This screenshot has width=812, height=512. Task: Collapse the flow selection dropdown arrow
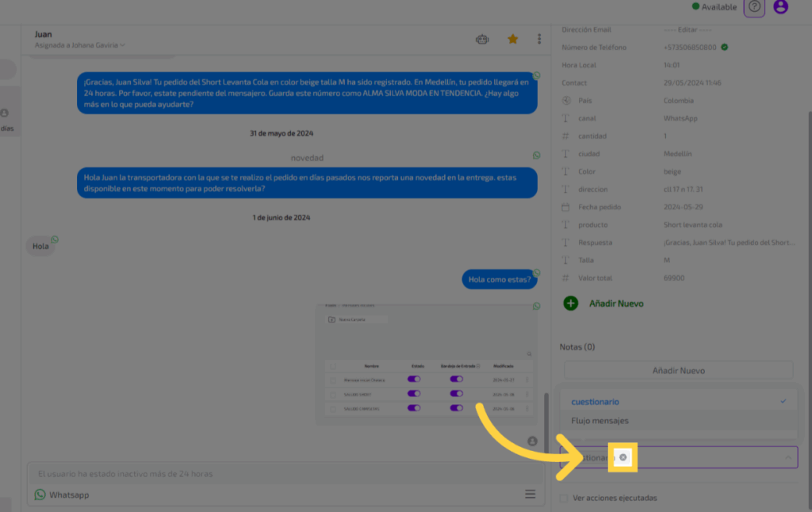pyautogui.click(x=788, y=457)
